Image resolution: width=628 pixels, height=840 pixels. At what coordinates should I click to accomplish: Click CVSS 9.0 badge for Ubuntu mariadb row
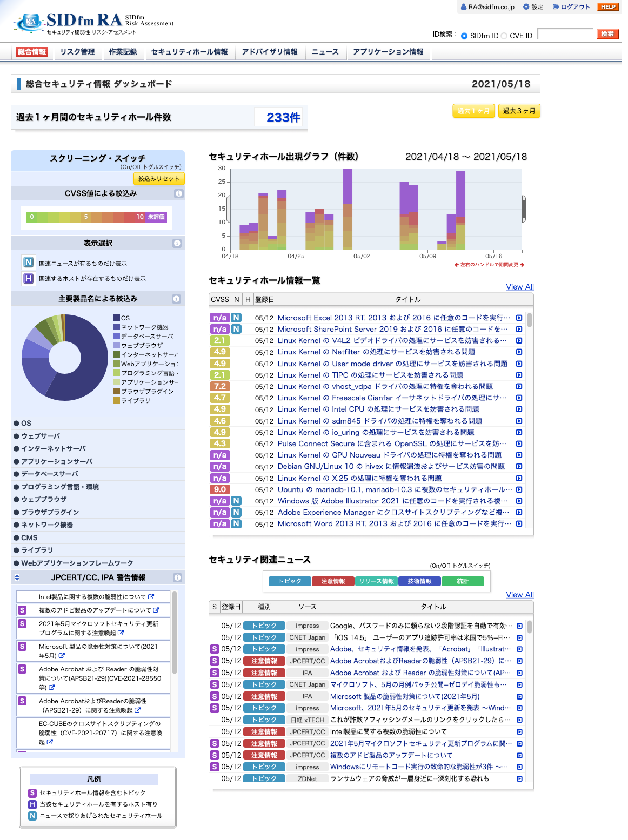pyautogui.click(x=220, y=489)
